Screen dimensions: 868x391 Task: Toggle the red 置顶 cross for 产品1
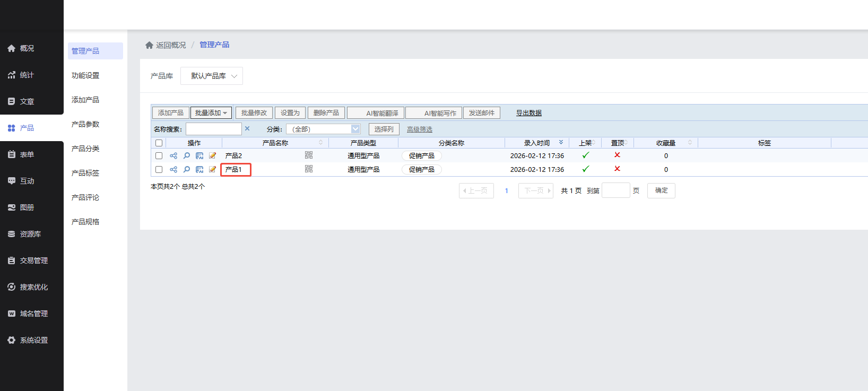pyautogui.click(x=617, y=169)
